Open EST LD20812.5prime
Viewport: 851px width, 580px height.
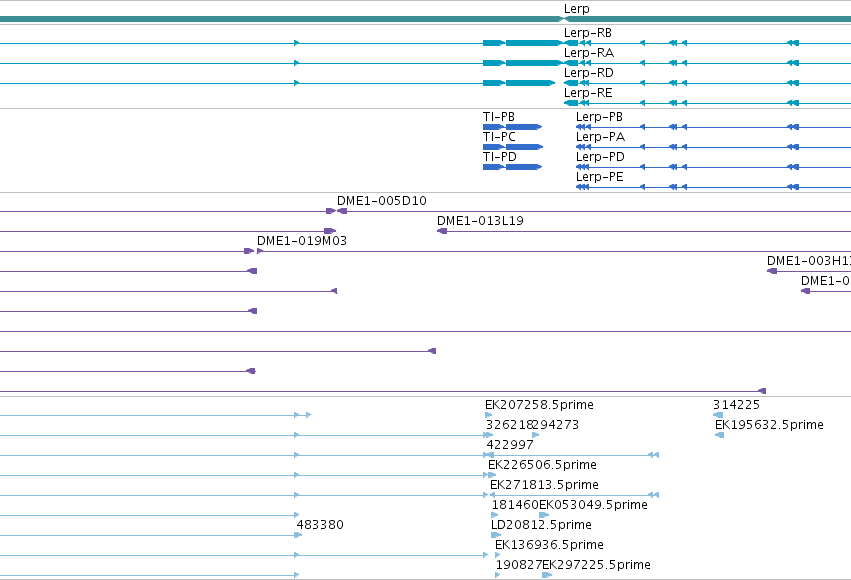[x=541, y=525]
